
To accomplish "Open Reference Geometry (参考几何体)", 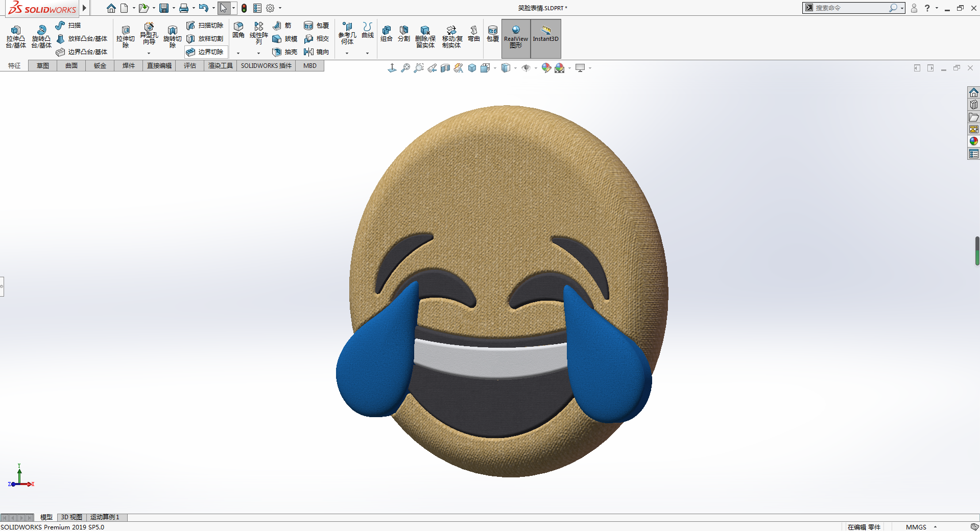I will (347, 33).
